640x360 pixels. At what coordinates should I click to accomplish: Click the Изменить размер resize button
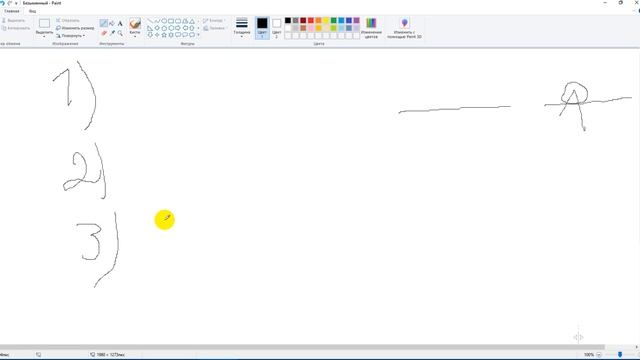pyautogui.click(x=75, y=28)
